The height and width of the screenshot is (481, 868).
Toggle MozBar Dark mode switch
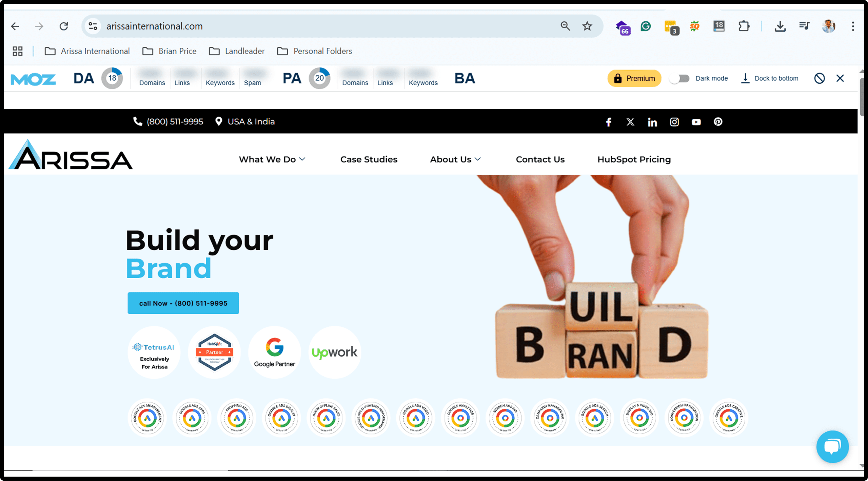[x=680, y=78]
